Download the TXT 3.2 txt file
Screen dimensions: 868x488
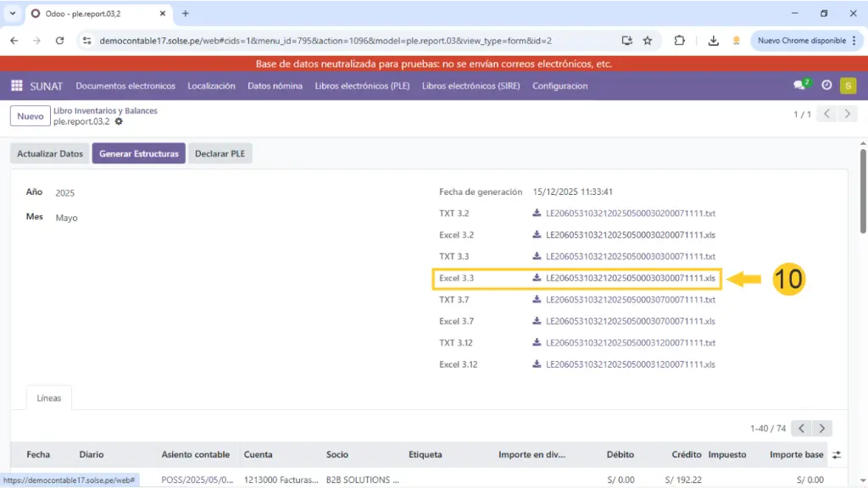pyautogui.click(x=630, y=213)
